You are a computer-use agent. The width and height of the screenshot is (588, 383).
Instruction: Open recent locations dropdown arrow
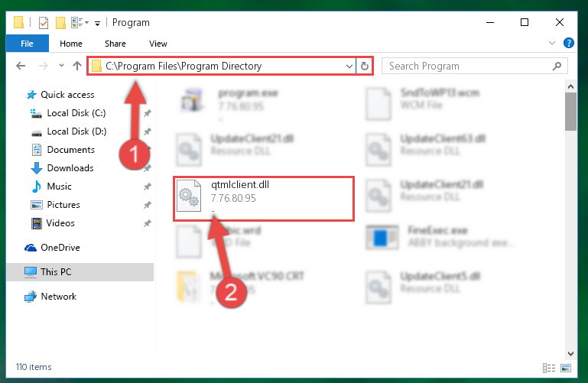(x=61, y=66)
